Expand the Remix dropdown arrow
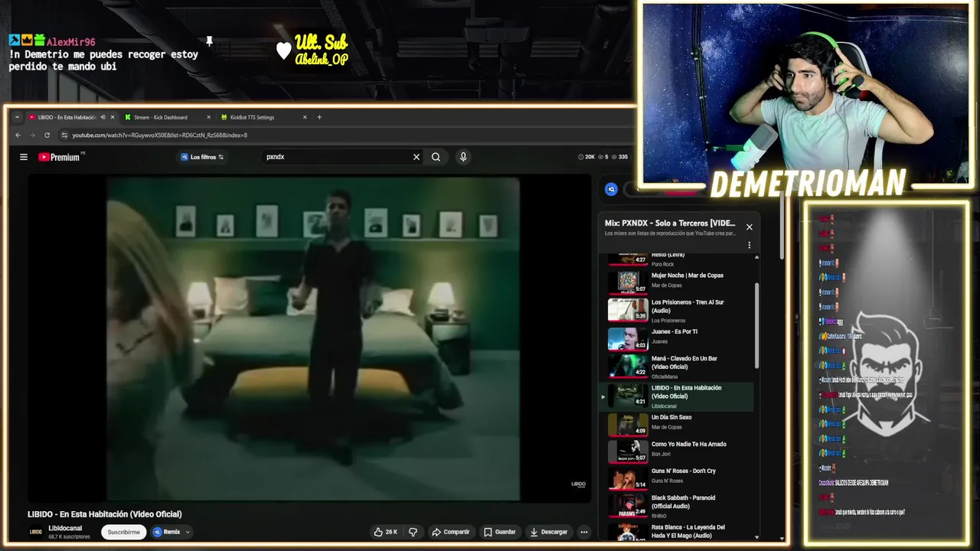Screen dimensions: 980x551 click(188, 532)
